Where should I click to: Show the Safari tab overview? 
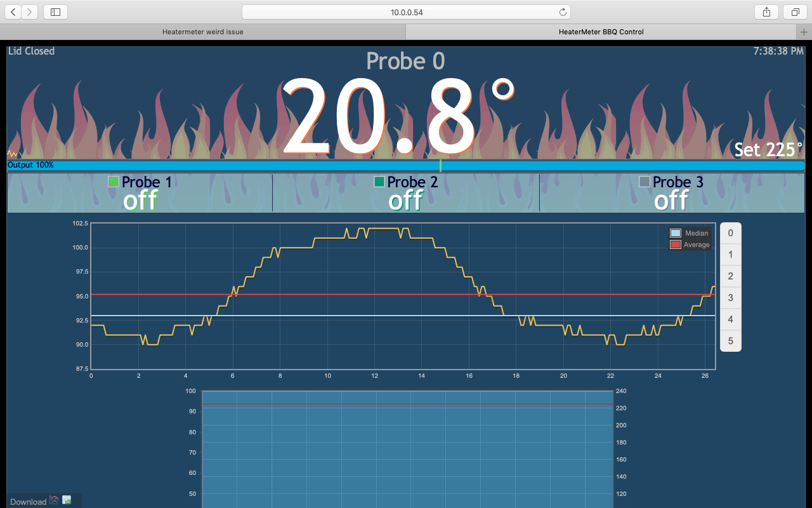[x=795, y=12]
